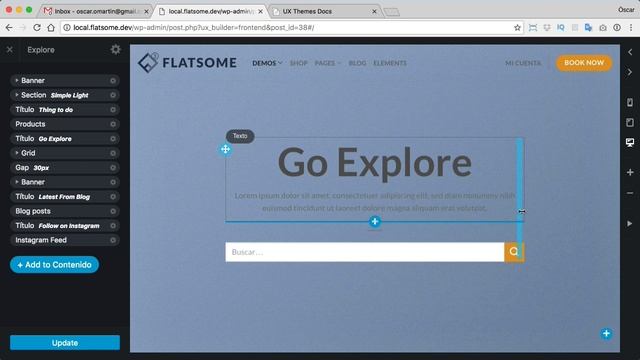
Task: Open the BLOG menu item
Action: point(357,63)
